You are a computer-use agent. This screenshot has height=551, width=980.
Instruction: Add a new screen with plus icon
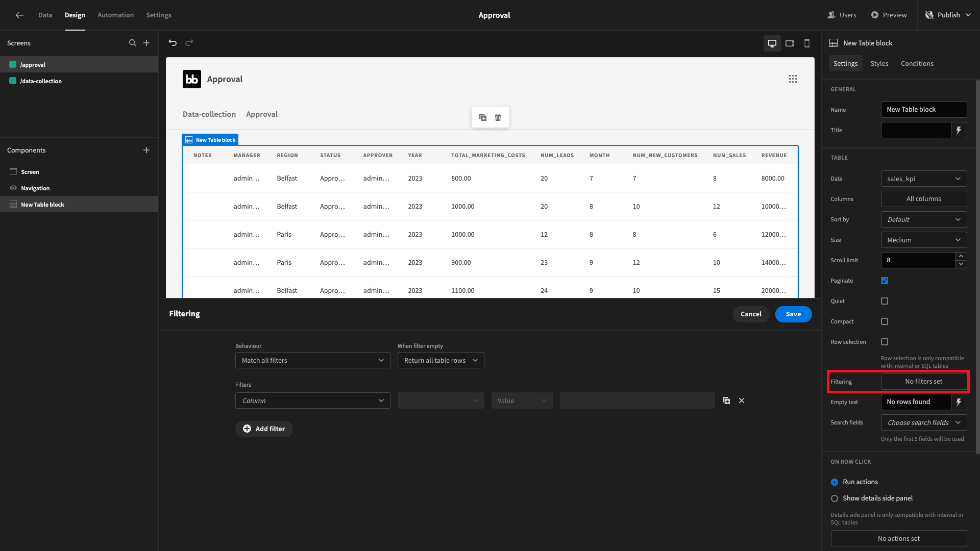tap(146, 43)
